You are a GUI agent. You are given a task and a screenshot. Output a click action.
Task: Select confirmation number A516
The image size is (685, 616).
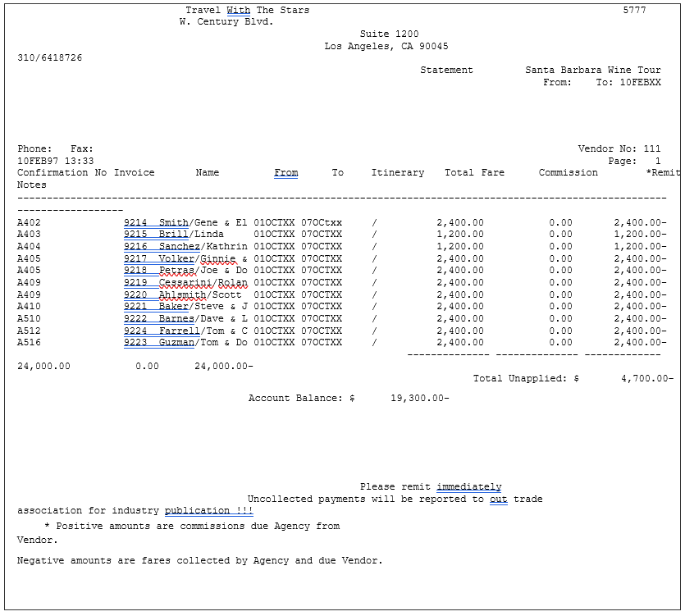(29, 343)
